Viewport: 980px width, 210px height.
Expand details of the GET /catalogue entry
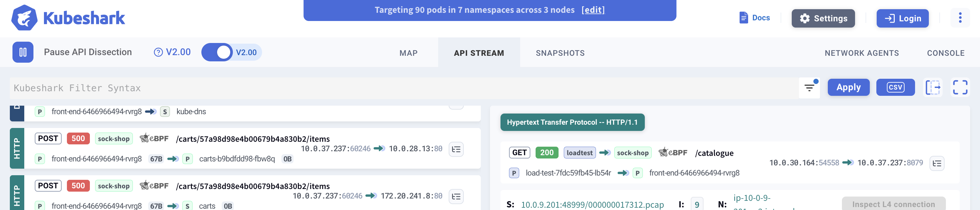coord(937,163)
